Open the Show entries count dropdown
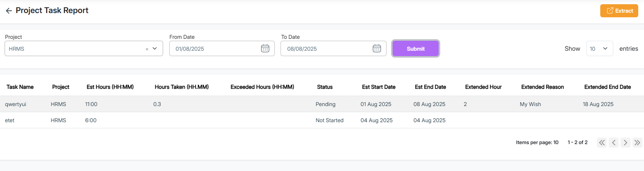 click(x=599, y=48)
